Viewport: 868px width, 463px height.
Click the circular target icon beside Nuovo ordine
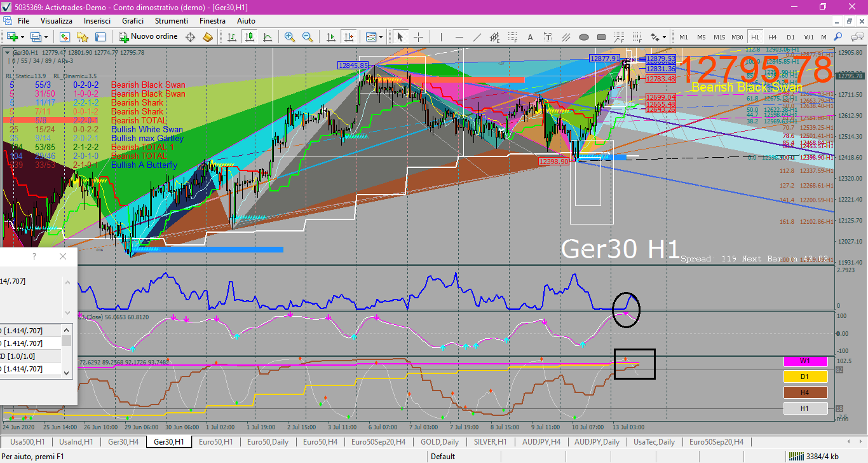click(190, 37)
